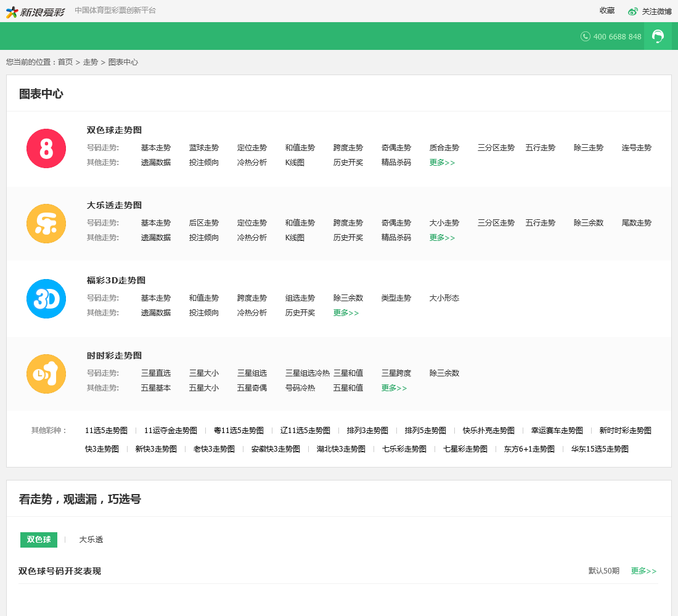678x616 pixels.
Task: Open 幸运赛车走势图 link
Action: pos(557,431)
